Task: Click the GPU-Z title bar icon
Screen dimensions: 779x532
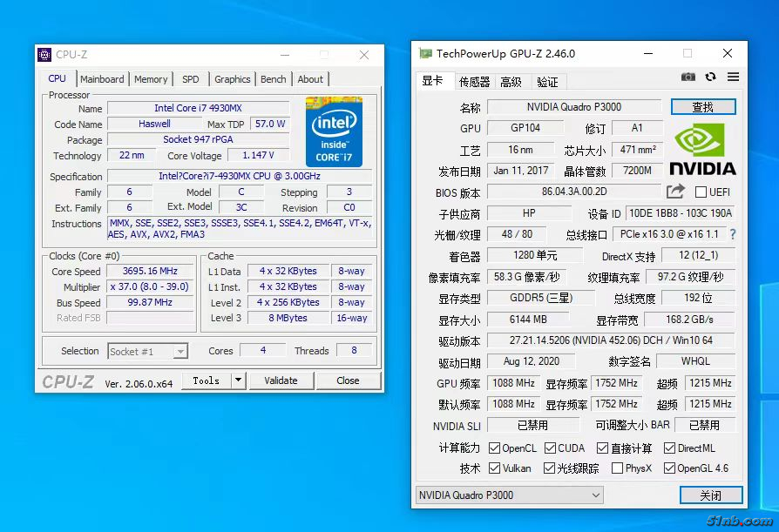Action: coord(425,53)
